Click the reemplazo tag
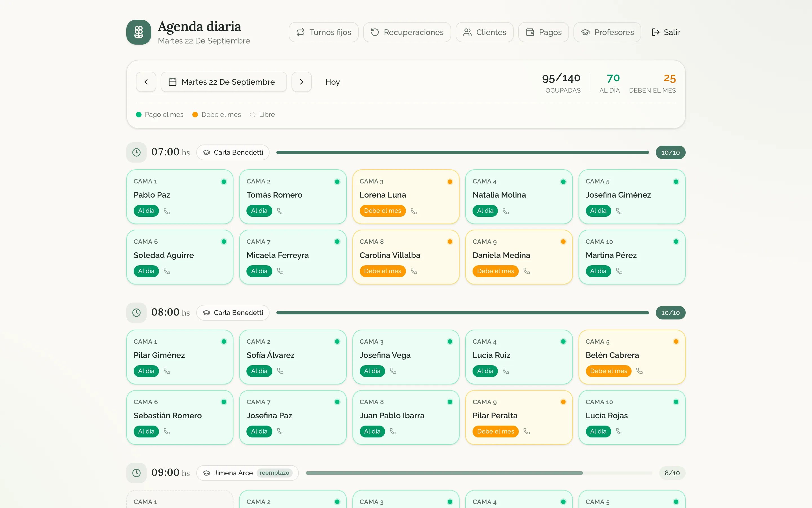Image resolution: width=812 pixels, height=508 pixels. click(274, 473)
